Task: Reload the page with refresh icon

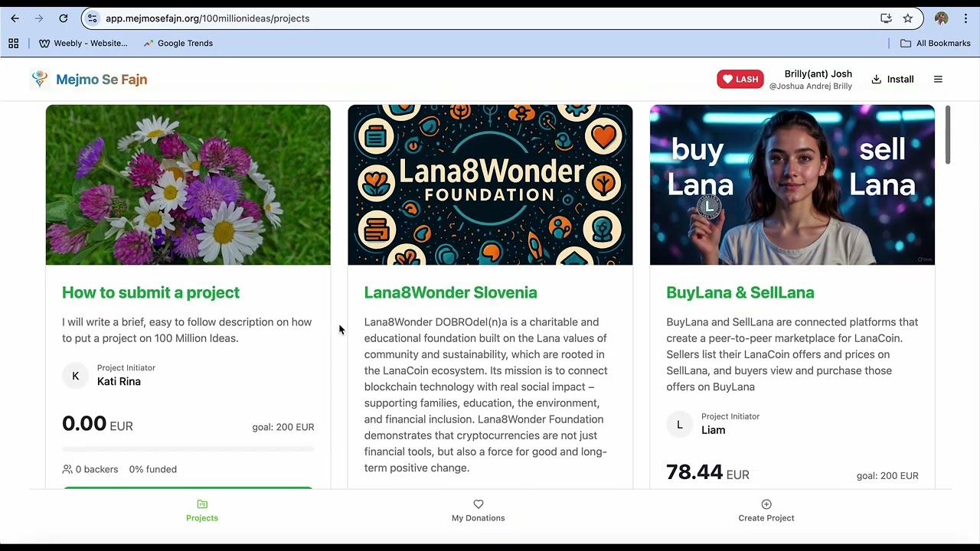Action: [64, 18]
